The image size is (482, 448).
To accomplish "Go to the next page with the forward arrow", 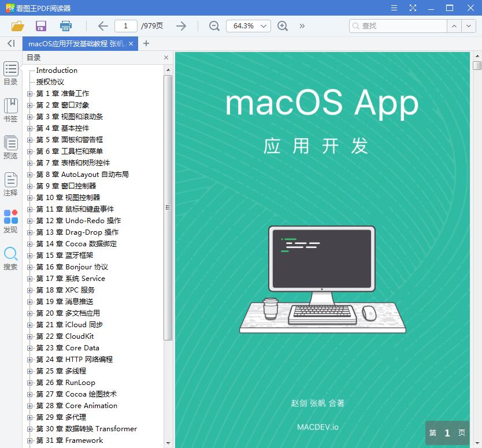I will 181,26.
